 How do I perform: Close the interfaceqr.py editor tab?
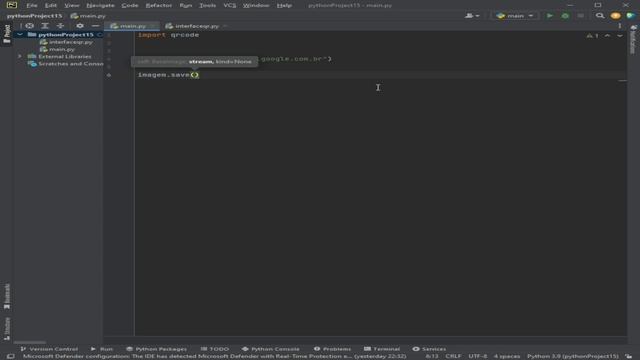click(x=225, y=26)
